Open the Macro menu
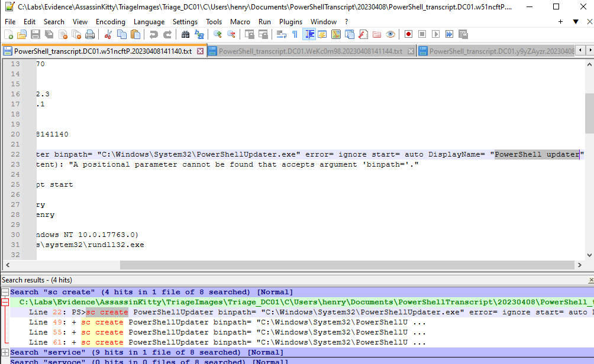594x364 pixels. tap(240, 22)
